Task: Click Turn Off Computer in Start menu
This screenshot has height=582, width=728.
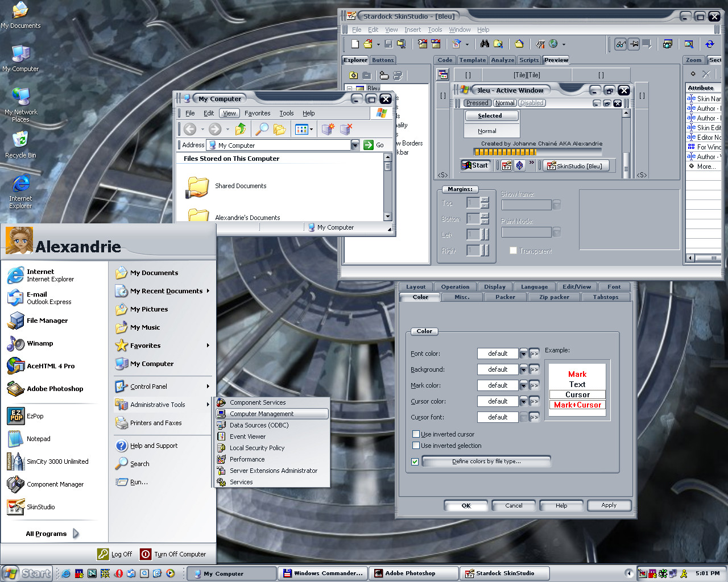Action: point(173,554)
